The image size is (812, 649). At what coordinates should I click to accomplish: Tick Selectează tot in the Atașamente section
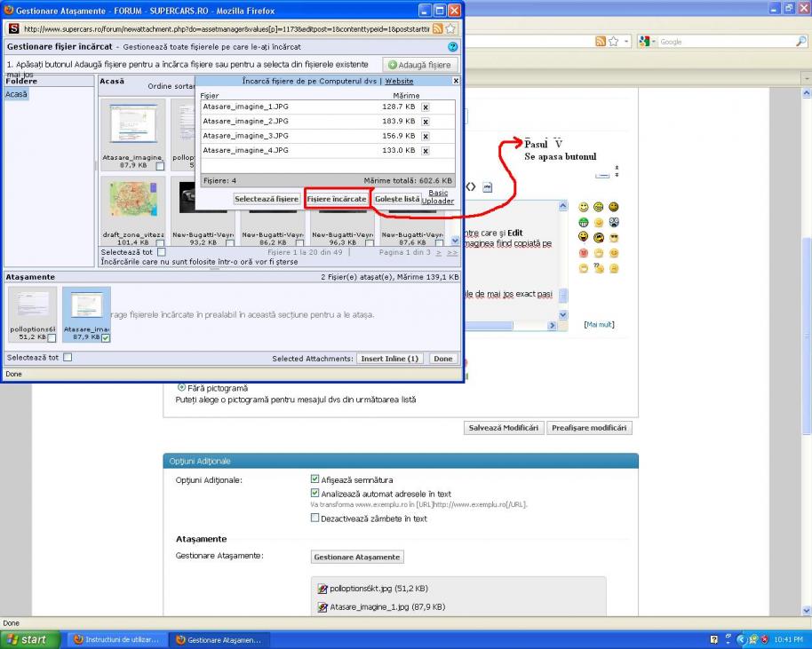tap(68, 358)
